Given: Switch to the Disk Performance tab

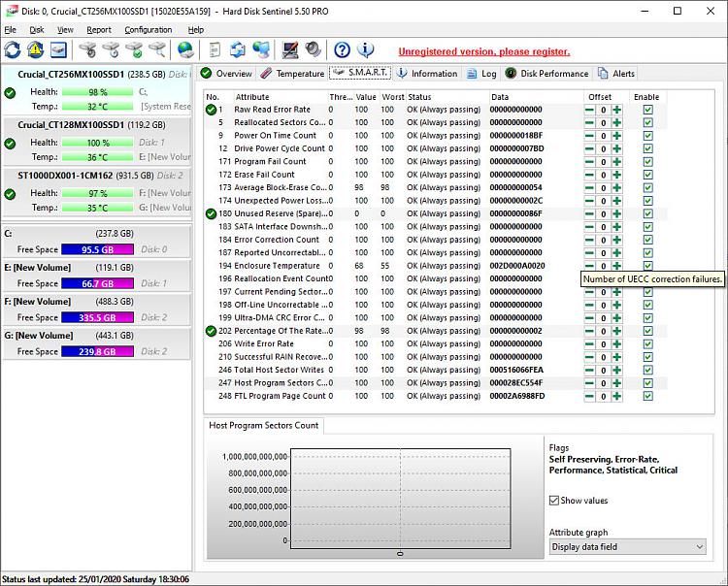Looking at the screenshot, I should [x=547, y=74].
